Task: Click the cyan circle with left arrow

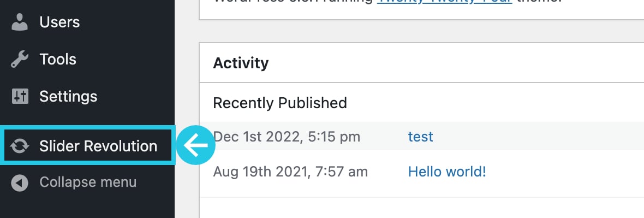Action: point(196,145)
